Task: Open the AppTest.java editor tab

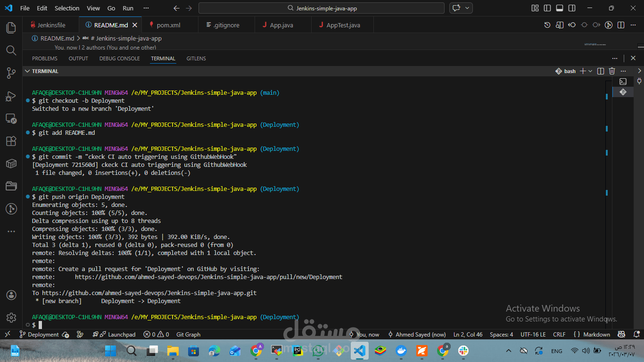Action: (343, 25)
